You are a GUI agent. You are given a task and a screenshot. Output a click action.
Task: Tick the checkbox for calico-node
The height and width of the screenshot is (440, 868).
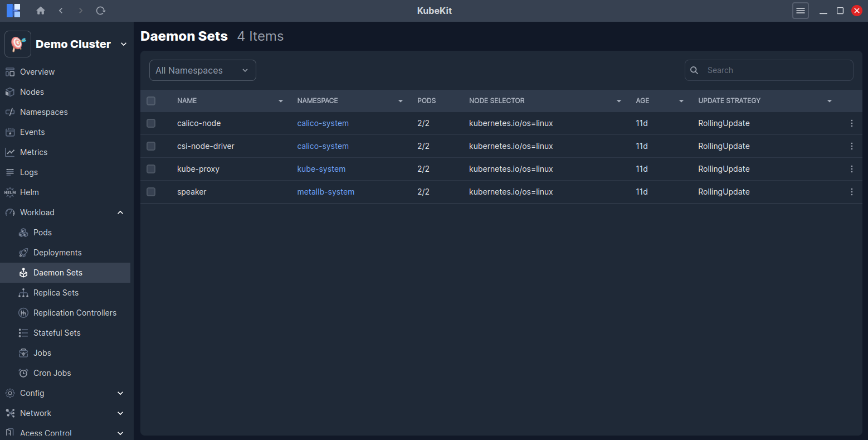coord(151,123)
